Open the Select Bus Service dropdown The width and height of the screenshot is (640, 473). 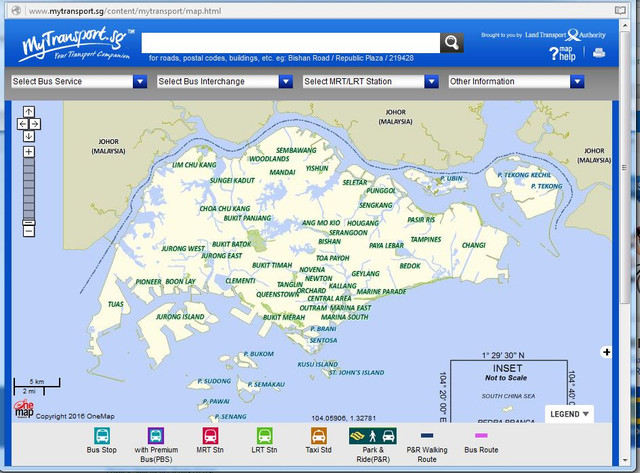pyautogui.click(x=79, y=82)
